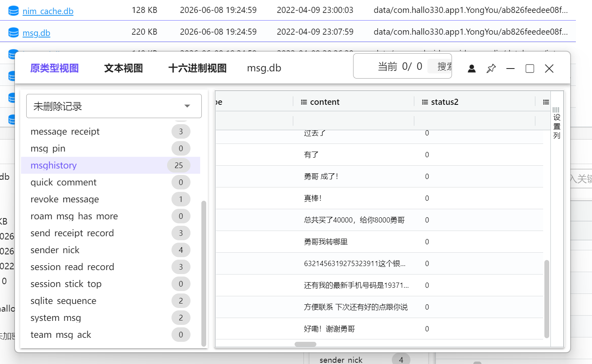Click the database icon beside nim_cache.db
Viewport: 592px width, 364px height.
(13, 11)
